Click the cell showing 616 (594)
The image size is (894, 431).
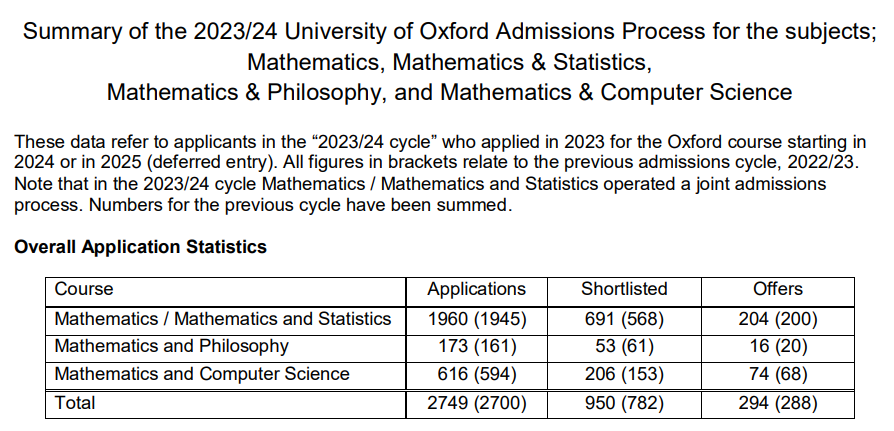[477, 375]
